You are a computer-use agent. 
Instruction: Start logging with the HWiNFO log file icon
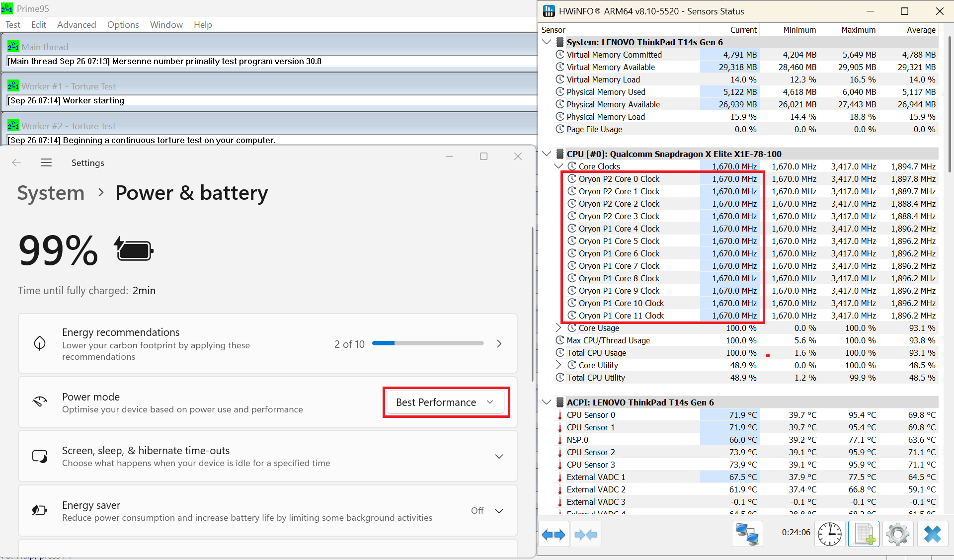(x=864, y=535)
